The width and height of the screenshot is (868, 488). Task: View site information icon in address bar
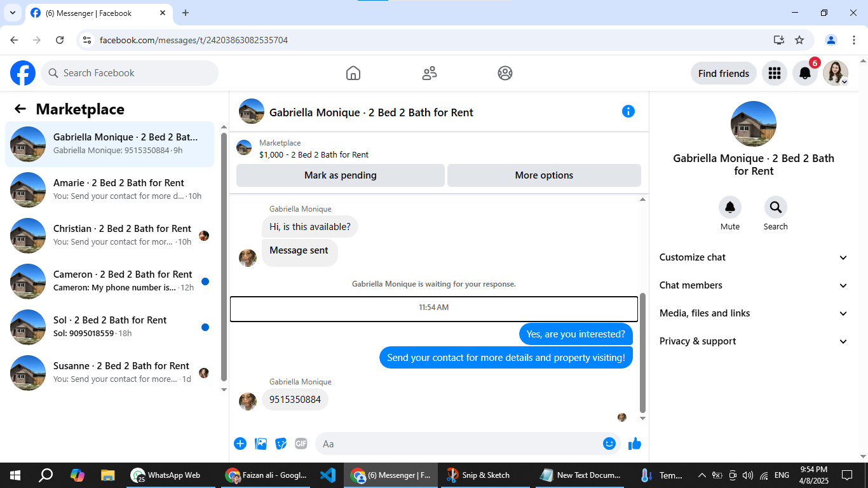(88, 40)
